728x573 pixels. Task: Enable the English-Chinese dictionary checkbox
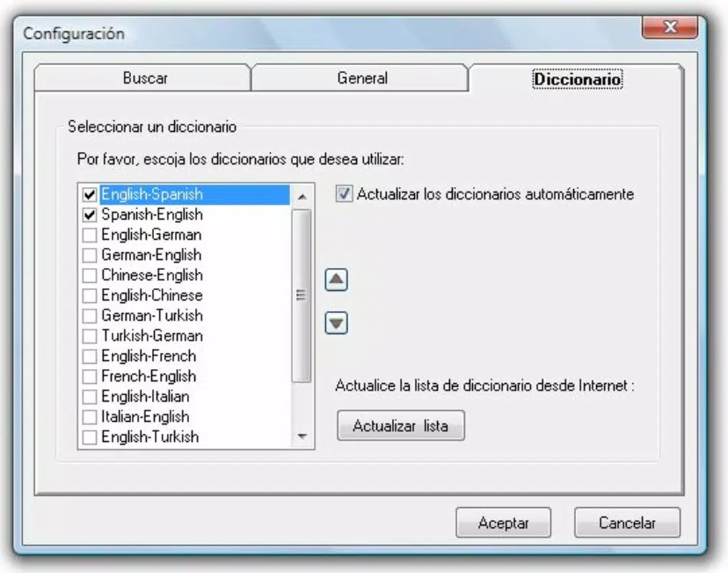[x=89, y=296]
